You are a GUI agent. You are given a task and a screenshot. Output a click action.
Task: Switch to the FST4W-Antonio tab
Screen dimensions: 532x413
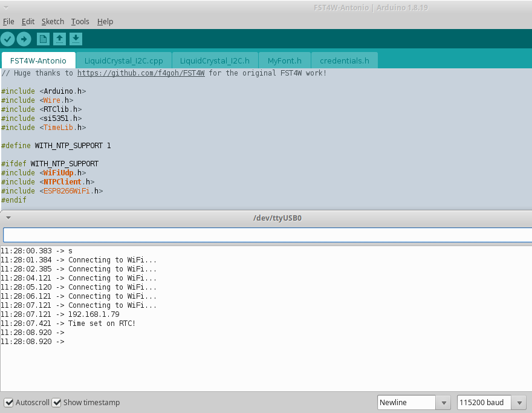38,60
